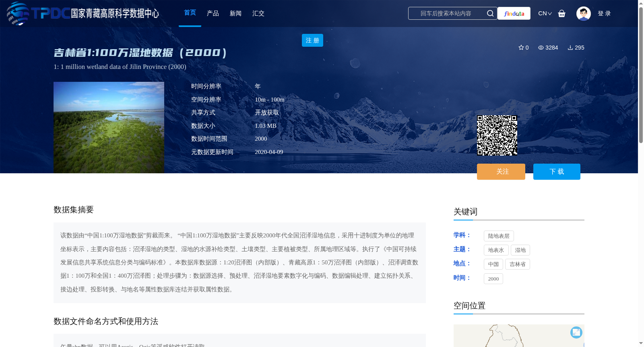644x347 pixels.
Task: Open the 新闻 menu item
Action: 235,13
